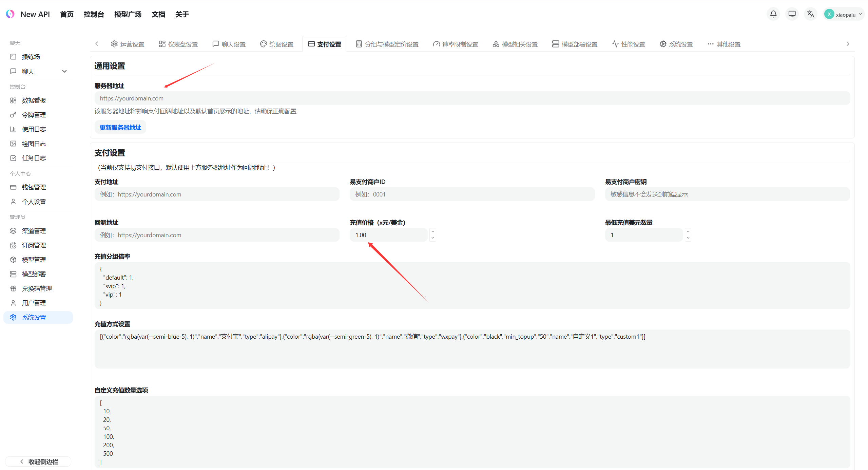Screen dimensions: 868x470
Task: Open 渠道管理 from the sidebar
Action: pyautogui.click(x=34, y=231)
